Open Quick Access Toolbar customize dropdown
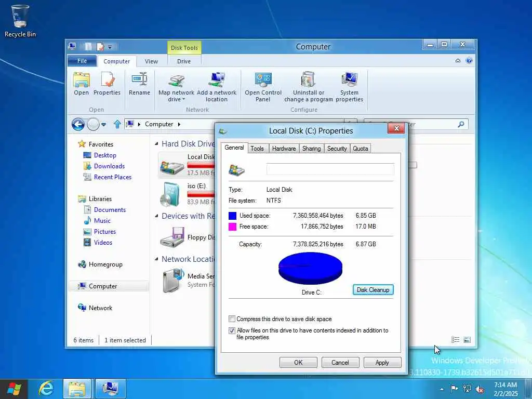The width and height of the screenshot is (532, 399). (x=110, y=47)
